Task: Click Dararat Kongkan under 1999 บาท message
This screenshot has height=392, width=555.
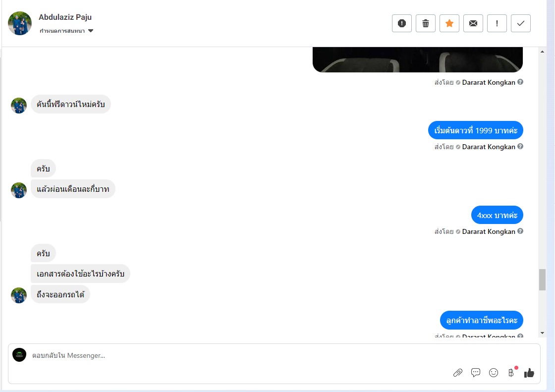Action: click(489, 147)
